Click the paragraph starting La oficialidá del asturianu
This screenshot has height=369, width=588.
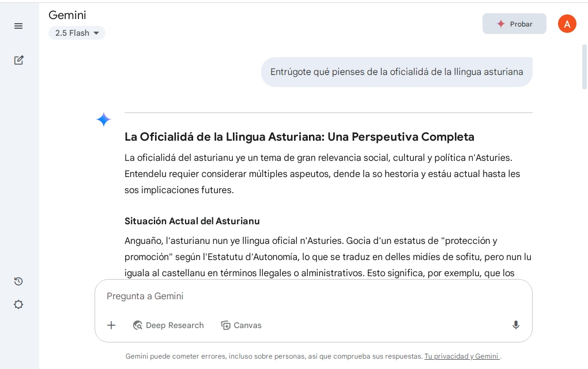tap(322, 174)
